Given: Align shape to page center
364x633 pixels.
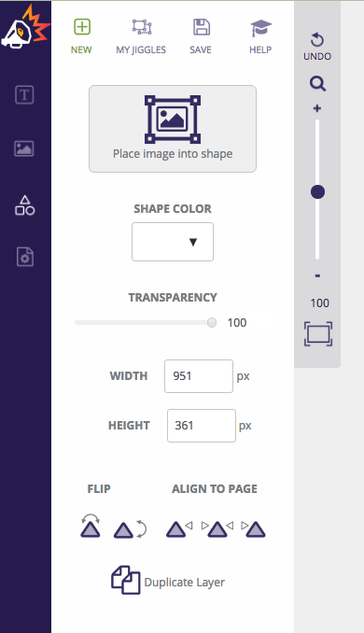Looking at the screenshot, I should click(217, 529).
